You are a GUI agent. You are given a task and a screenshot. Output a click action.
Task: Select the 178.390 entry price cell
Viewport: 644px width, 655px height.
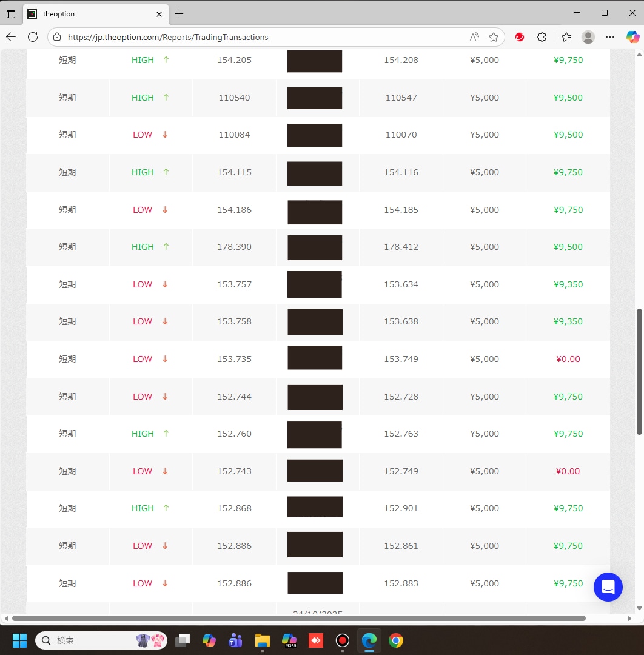coord(234,247)
